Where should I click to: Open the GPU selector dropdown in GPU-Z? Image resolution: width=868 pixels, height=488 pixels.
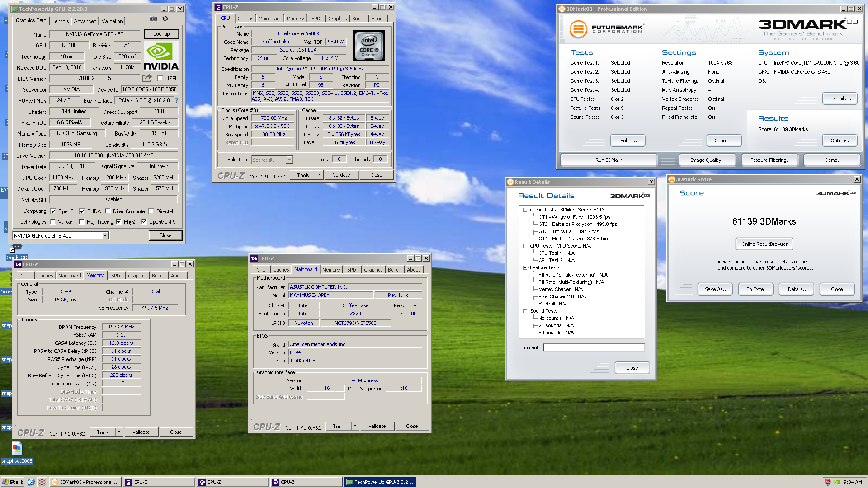pos(105,235)
